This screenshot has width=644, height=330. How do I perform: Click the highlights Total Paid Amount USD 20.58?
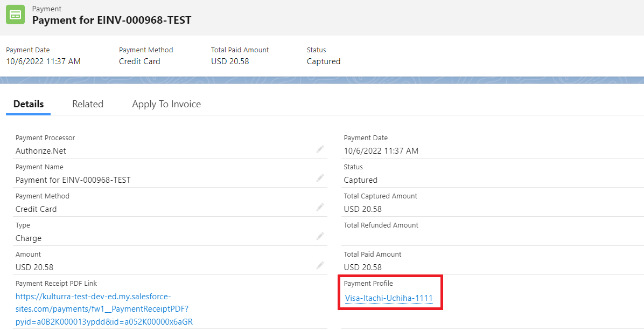pos(230,61)
